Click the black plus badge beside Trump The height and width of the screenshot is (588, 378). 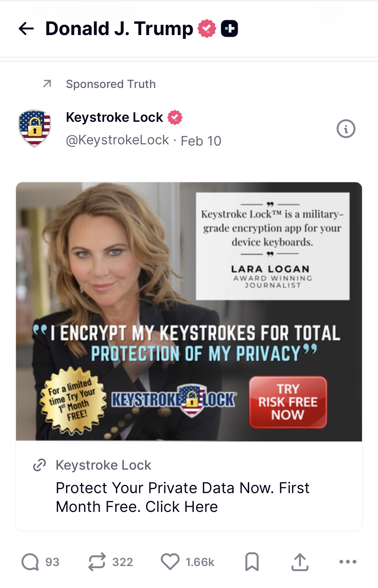coord(229,28)
